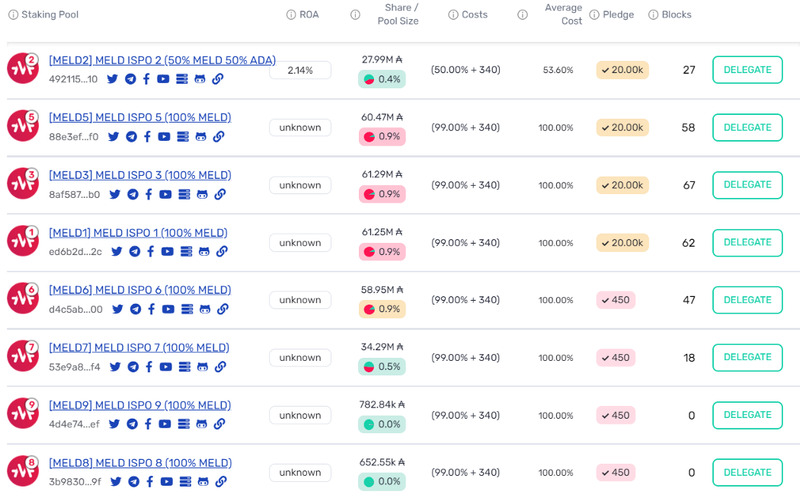Image resolution: width=800 pixels, height=501 pixels.
Task: Click MELD8 pool logo thumbnail
Action: coord(23,471)
